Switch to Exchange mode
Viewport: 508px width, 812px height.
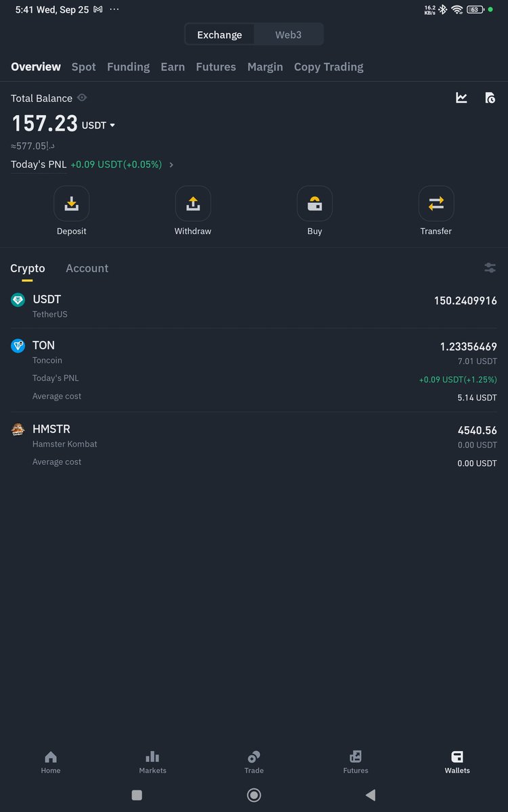pyautogui.click(x=219, y=35)
